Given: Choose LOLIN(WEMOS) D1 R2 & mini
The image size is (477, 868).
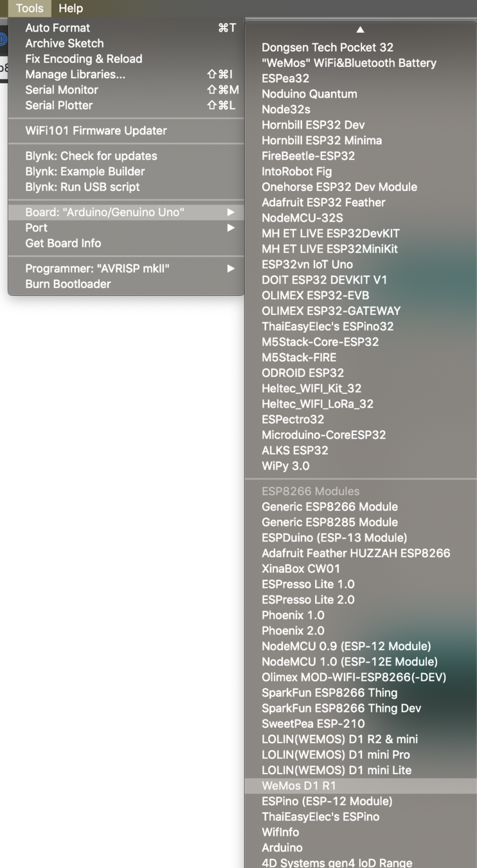Looking at the screenshot, I should (x=361, y=739).
